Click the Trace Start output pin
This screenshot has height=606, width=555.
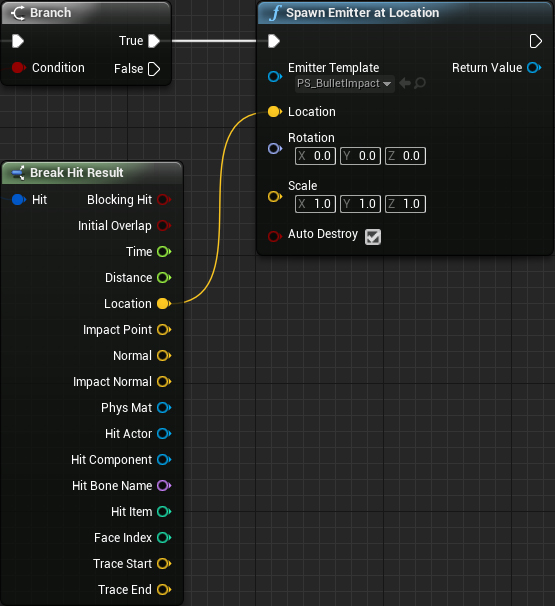[x=164, y=563]
